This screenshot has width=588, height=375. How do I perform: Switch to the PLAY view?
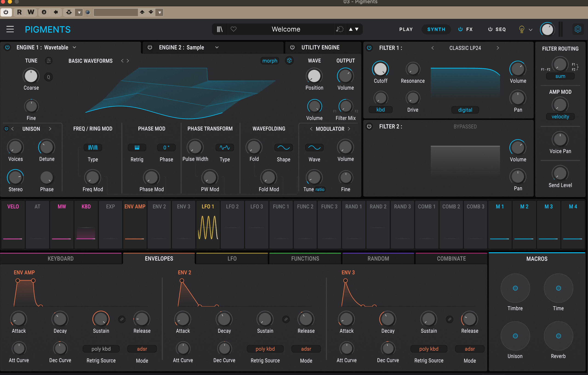pos(406,29)
